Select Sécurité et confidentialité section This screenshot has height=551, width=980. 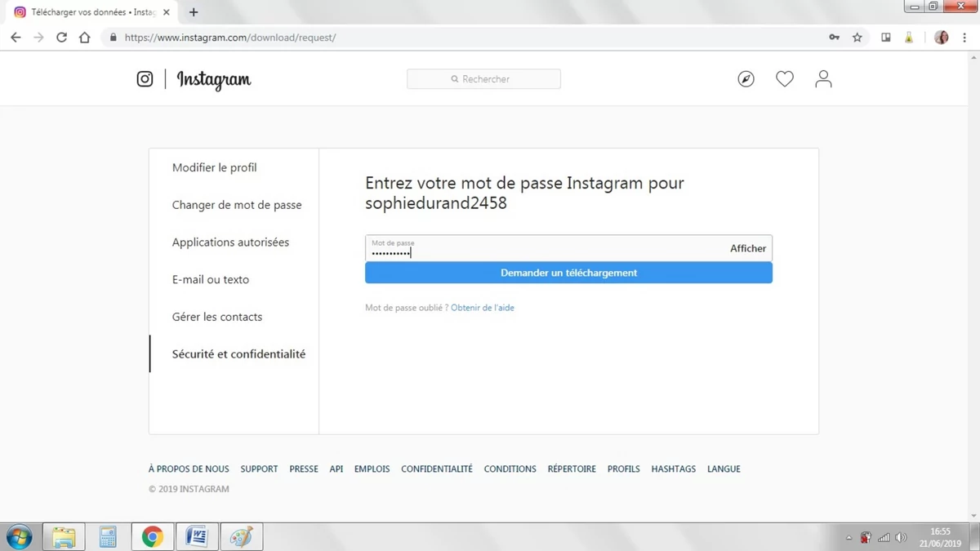click(238, 354)
